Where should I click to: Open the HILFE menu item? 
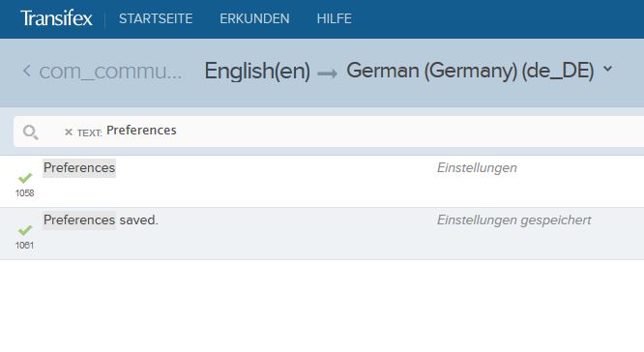(334, 18)
